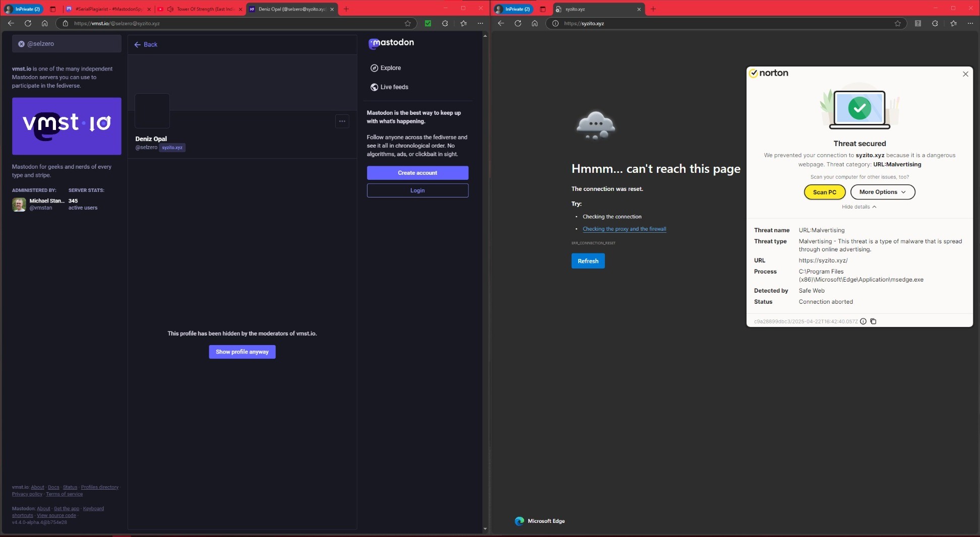Open Favorites list in right Edge window

tap(953, 23)
